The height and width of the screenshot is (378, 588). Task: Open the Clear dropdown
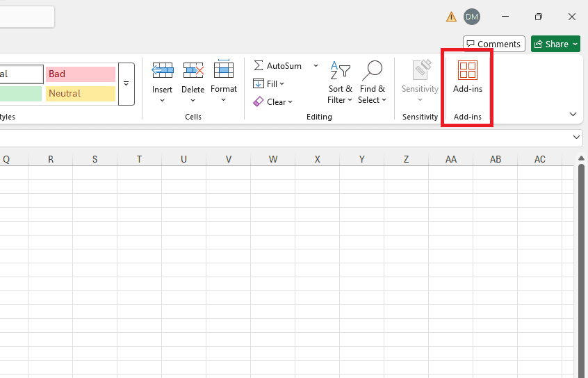coord(273,101)
